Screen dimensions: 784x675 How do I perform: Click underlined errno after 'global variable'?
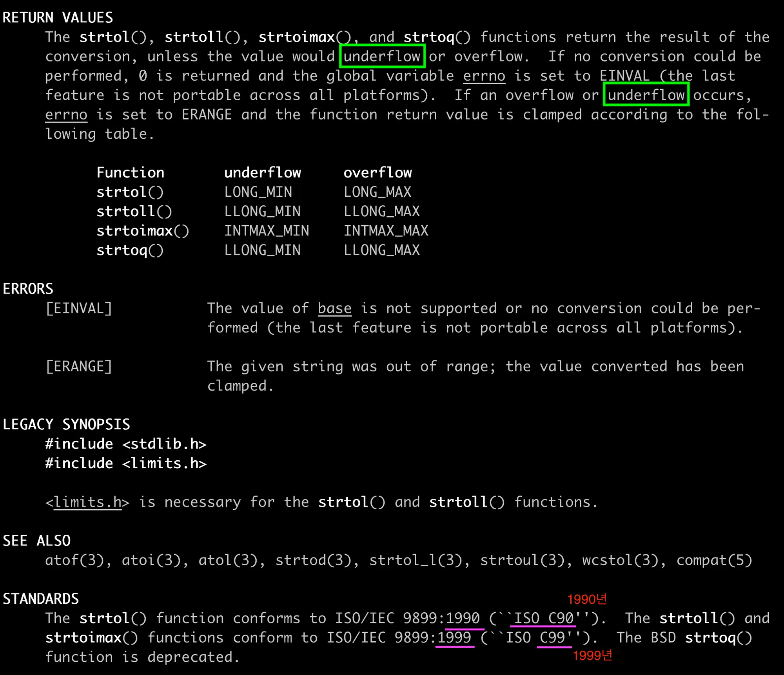484,76
